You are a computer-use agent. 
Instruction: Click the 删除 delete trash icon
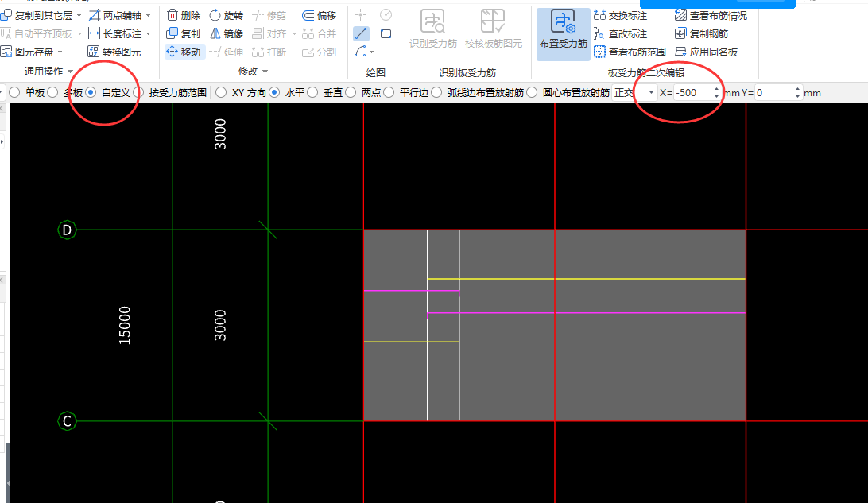(172, 15)
